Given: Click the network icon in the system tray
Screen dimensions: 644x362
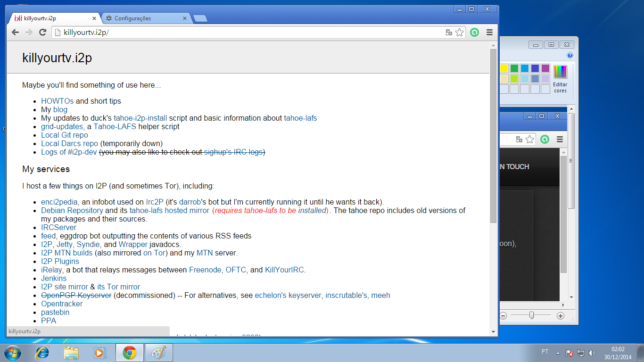Looking at the screenshot, I should (x=581, y=353).
